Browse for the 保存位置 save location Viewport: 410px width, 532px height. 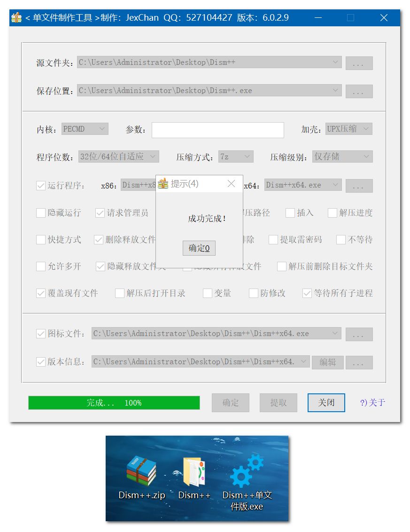359,91
